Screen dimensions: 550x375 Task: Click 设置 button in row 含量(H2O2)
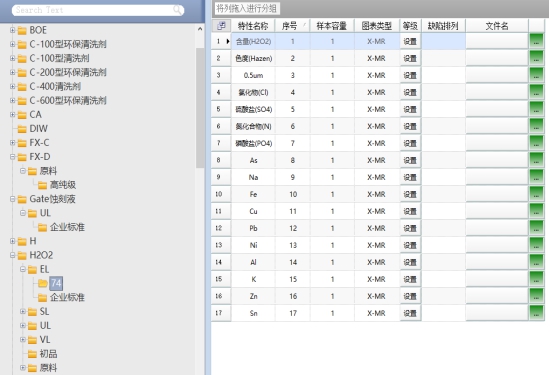click(x=410, y=41)
